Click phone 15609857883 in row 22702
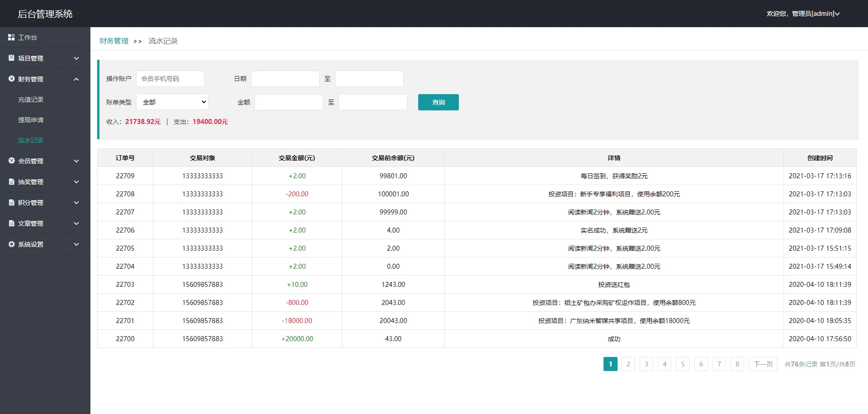Viewport: 868px width, 414px height. pyautogui.click(x=203, y=303)
